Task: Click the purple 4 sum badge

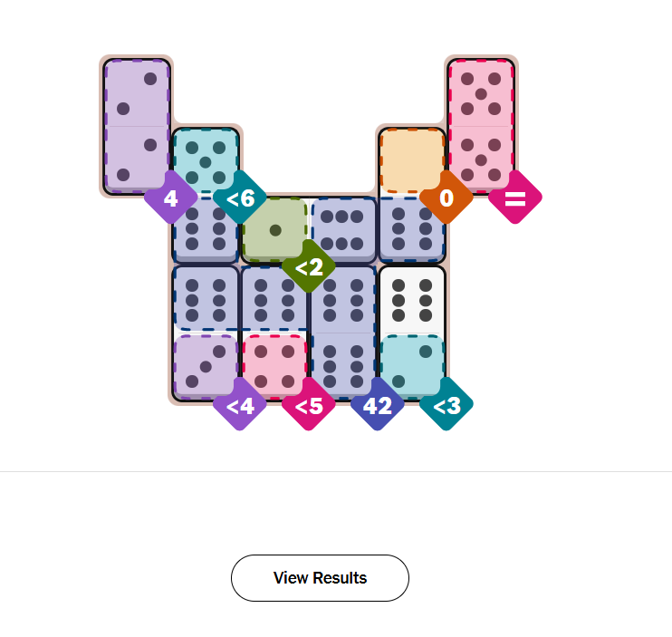Action: (x=170, y=197)
